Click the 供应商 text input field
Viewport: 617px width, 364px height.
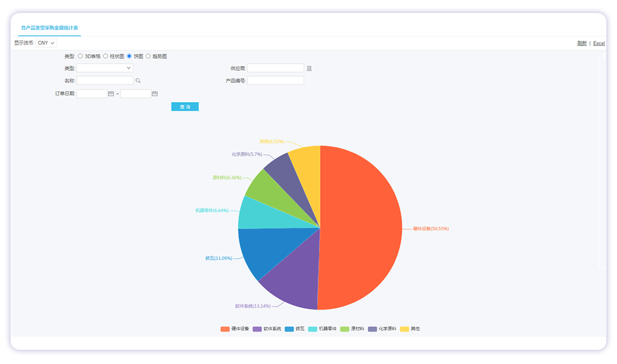pyautogui.click(x=275, y=68)
